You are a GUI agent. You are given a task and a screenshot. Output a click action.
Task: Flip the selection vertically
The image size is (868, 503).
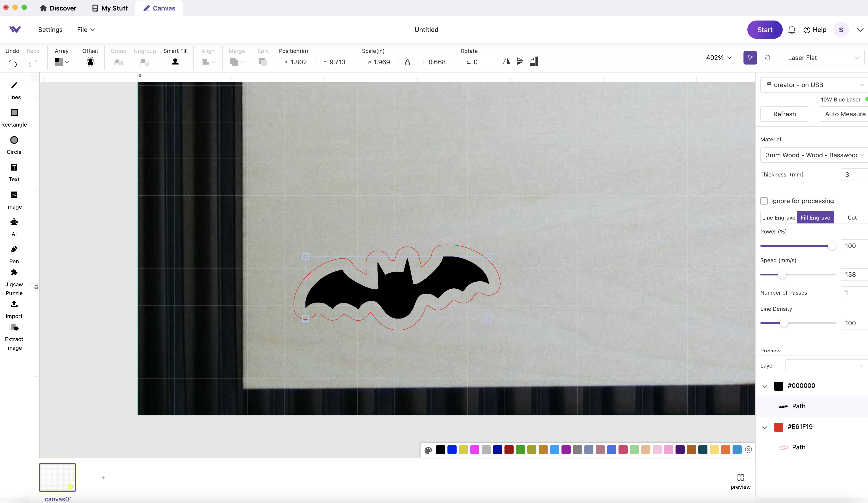(520, 61)
